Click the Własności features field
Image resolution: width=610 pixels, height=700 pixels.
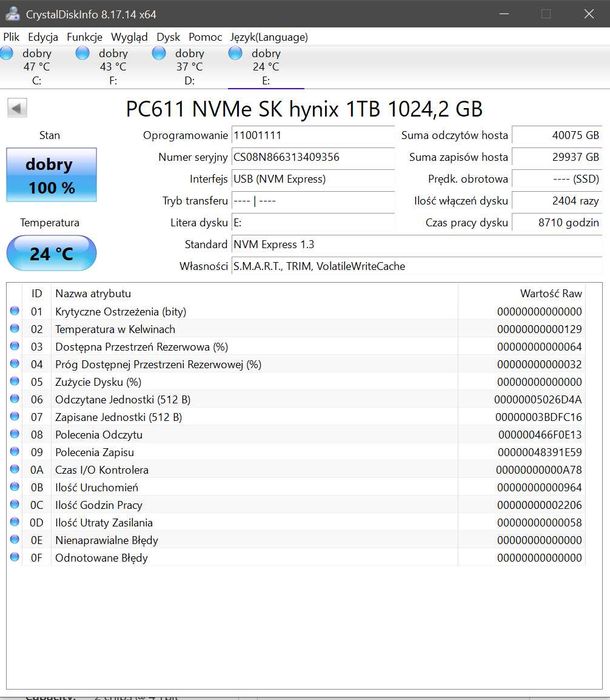coord(417,267)
